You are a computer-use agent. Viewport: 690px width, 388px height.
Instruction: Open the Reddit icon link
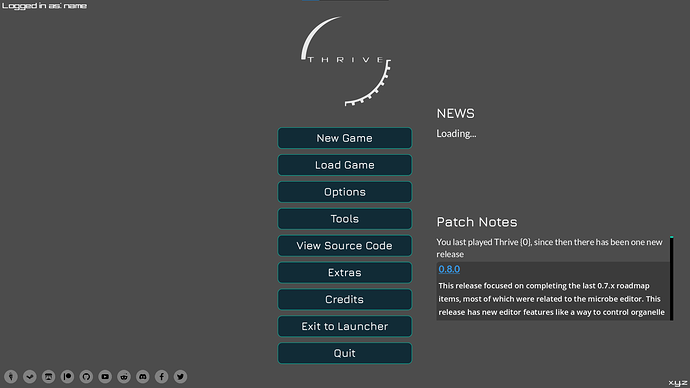pos(124,377)
